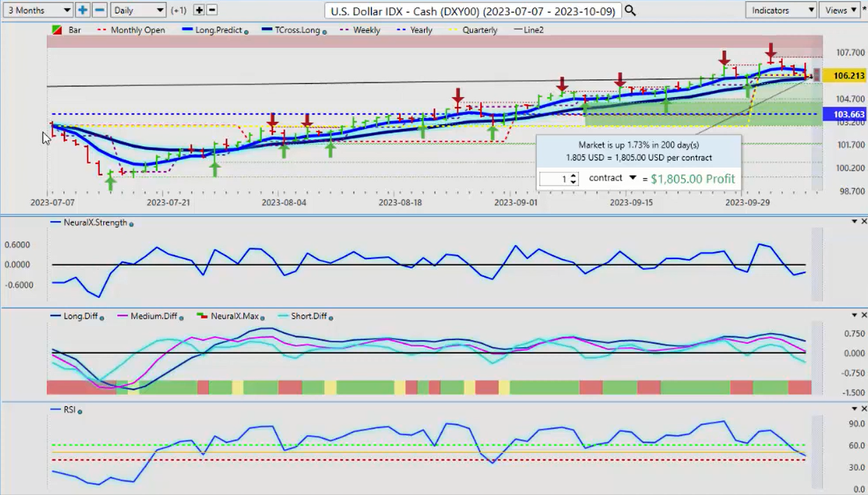Screen dimensions: 868x495
Task: Click Market is up 1.73% text
Action: click(x=638, y=145)
